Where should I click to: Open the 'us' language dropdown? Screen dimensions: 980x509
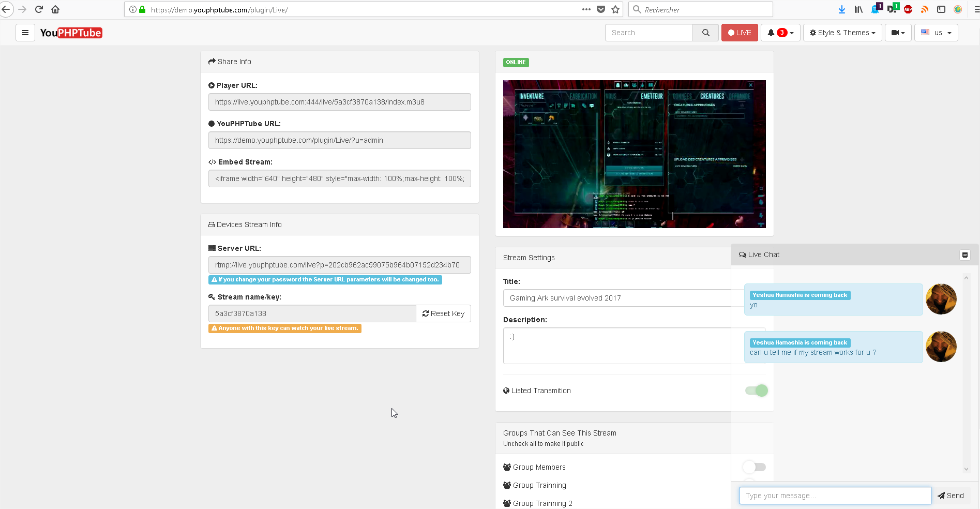936,33
